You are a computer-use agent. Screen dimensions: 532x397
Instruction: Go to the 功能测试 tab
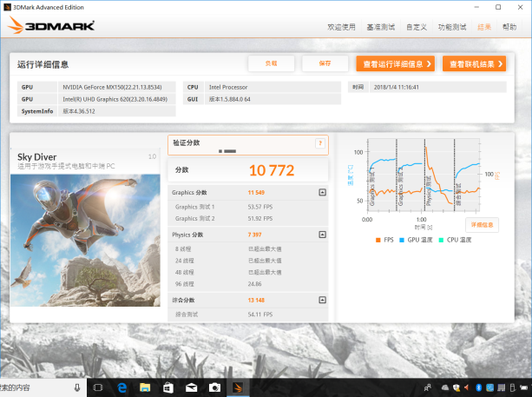pos(452,27)
